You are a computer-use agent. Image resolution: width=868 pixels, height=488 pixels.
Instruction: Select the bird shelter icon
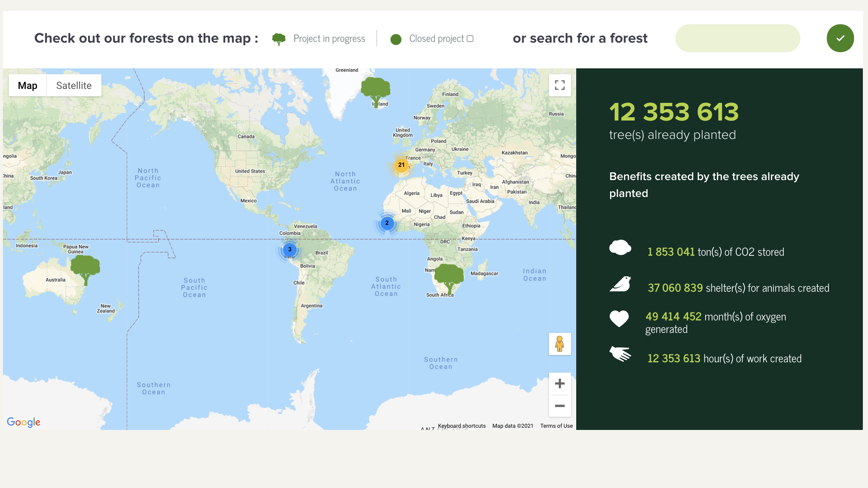click(x=621, y=284)
